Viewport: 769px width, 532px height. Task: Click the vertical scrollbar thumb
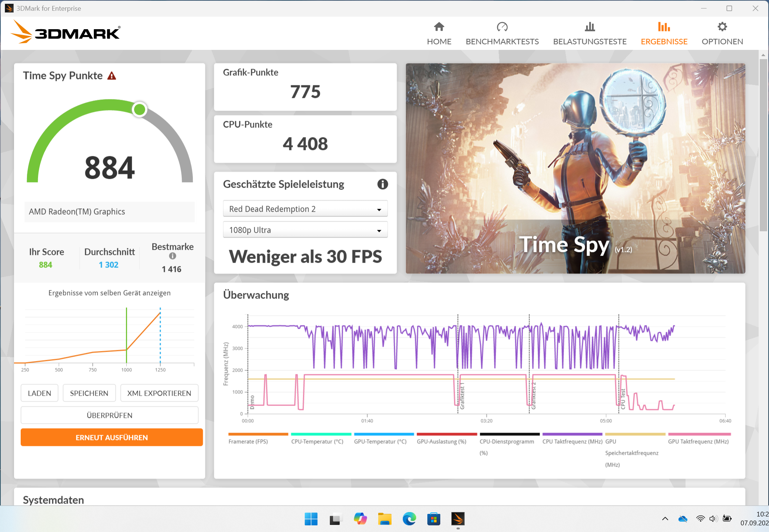763,145
